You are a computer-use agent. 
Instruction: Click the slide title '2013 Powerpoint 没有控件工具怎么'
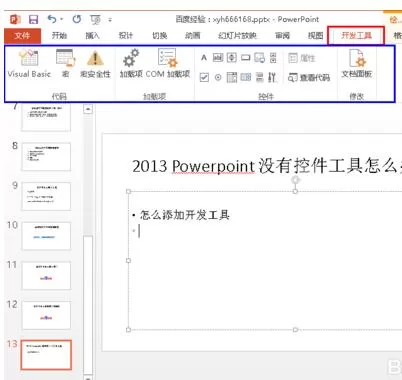tap(267, 166)
